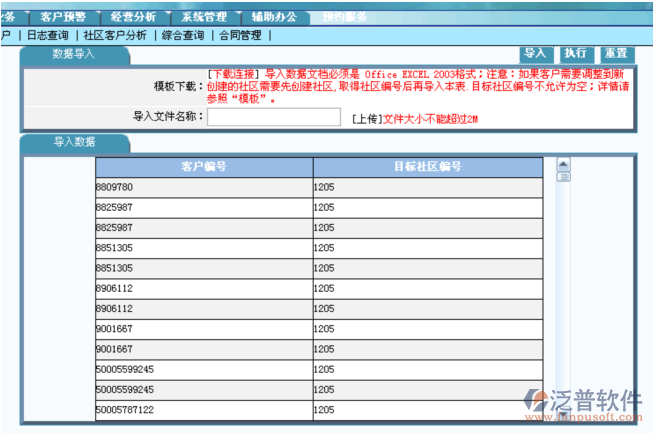Click the 下载连接 template download link
The width and height of the screenshot is (653, 433).
pyautogui.click(x=233, y=74)
